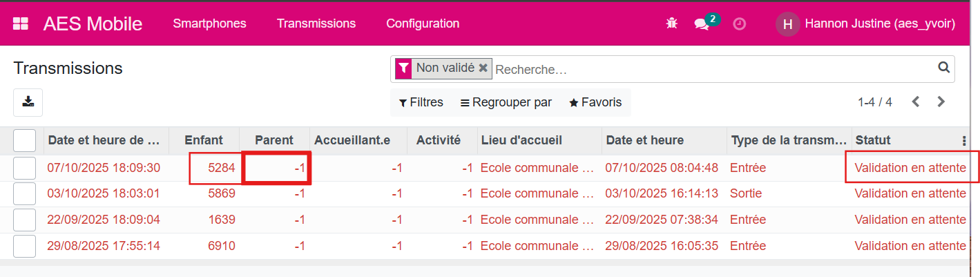Open the Filtres dropdown
This screenshot has width=980, height=277.
click(x=421, y=102)
